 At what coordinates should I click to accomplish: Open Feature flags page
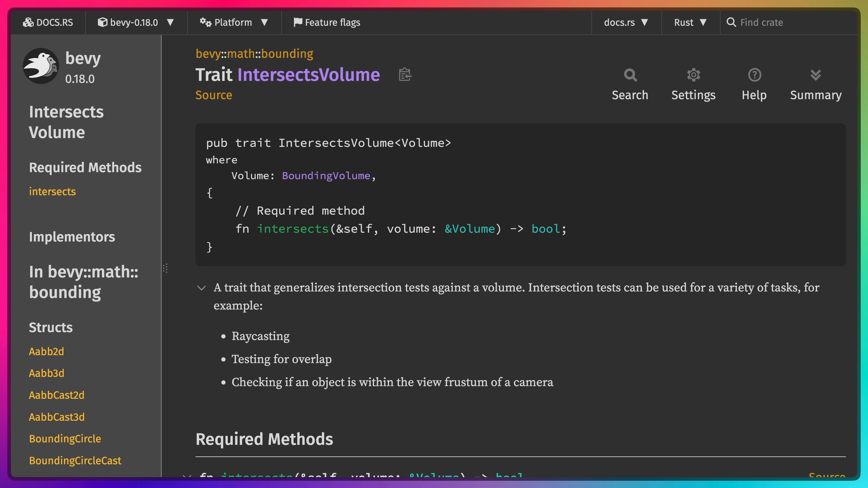[327, 22]
